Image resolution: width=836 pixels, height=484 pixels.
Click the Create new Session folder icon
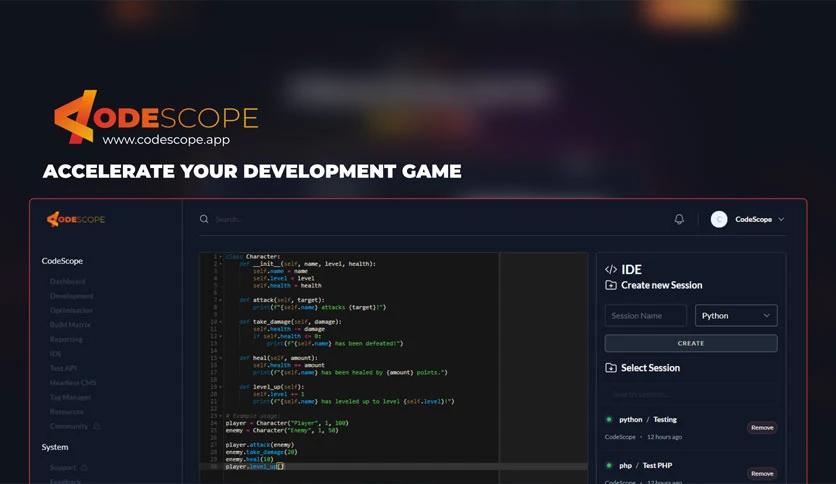click(x=611, y=285)
